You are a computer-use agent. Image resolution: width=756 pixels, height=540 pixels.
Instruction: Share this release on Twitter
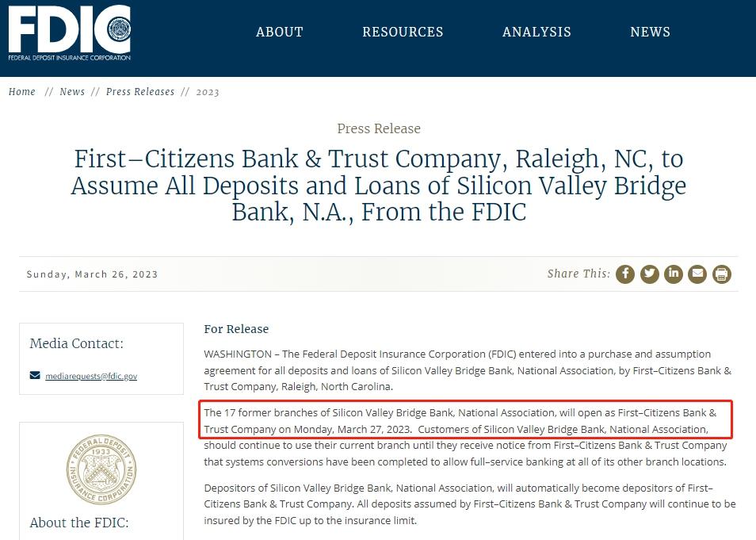click(x=650, y=274)
